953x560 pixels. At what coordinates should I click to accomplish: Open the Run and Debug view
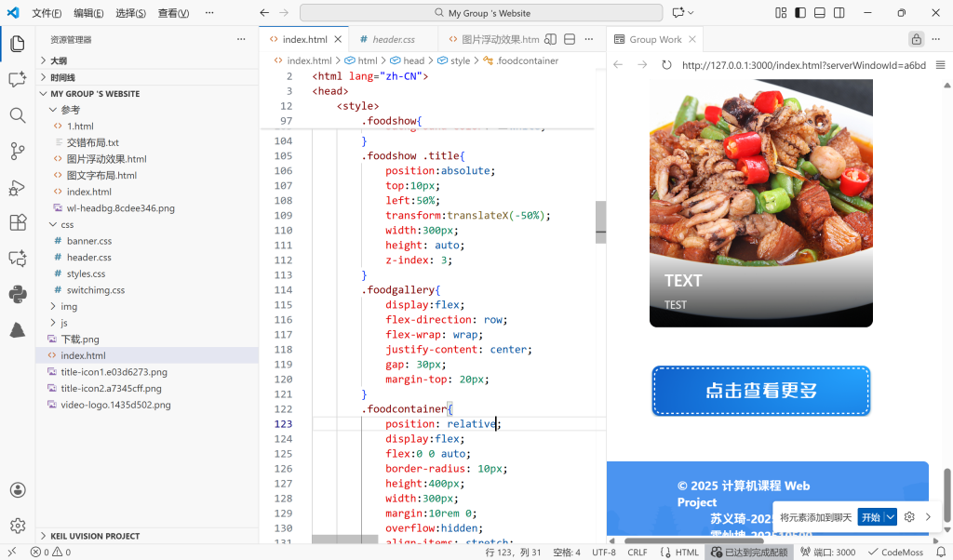coord(17,187)
